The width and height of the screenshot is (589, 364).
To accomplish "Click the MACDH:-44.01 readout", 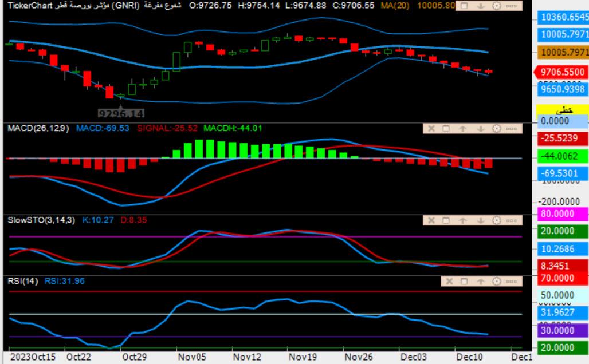I will point(233,128).
